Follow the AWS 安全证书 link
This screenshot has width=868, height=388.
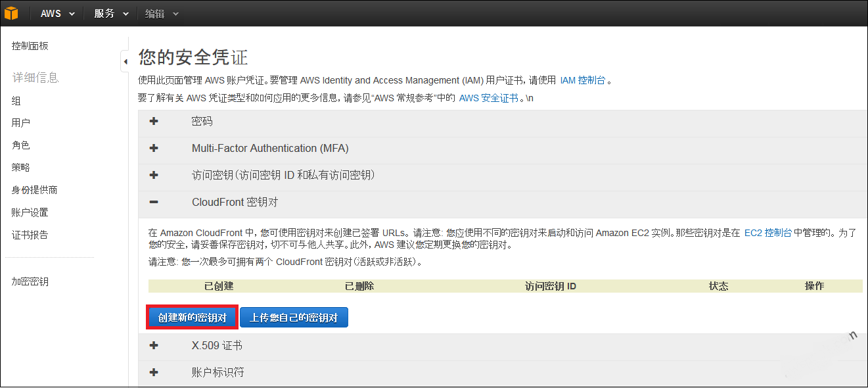488,98
